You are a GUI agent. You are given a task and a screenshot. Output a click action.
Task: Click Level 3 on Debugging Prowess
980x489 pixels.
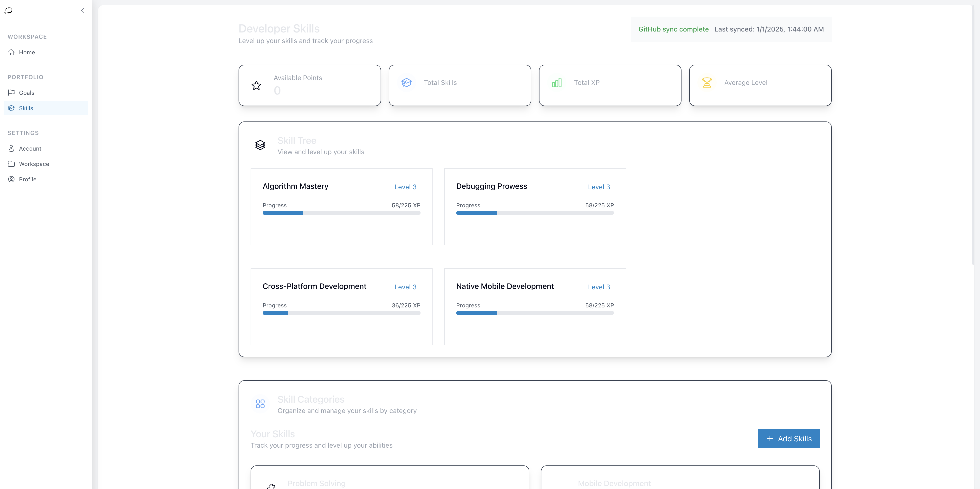click(599, 187)
